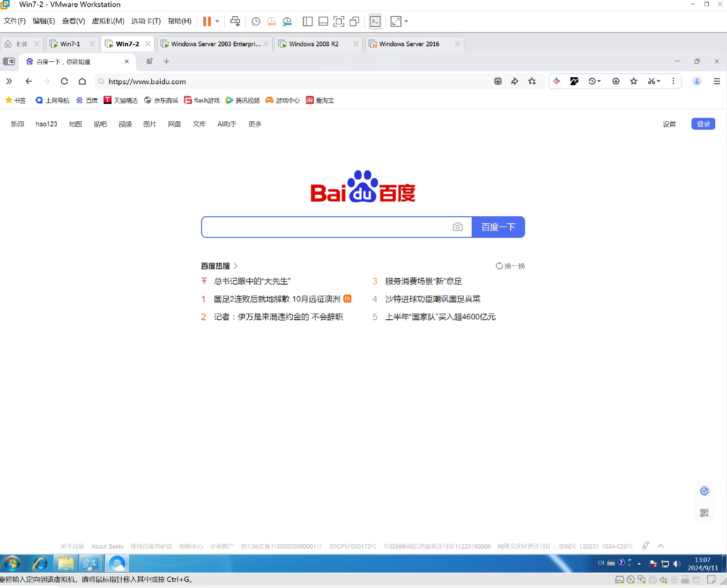The height and width of the screenshot is (588, 727).
Task: Open the 虚拟机(M) menu
Action: [x=108, y=21]
